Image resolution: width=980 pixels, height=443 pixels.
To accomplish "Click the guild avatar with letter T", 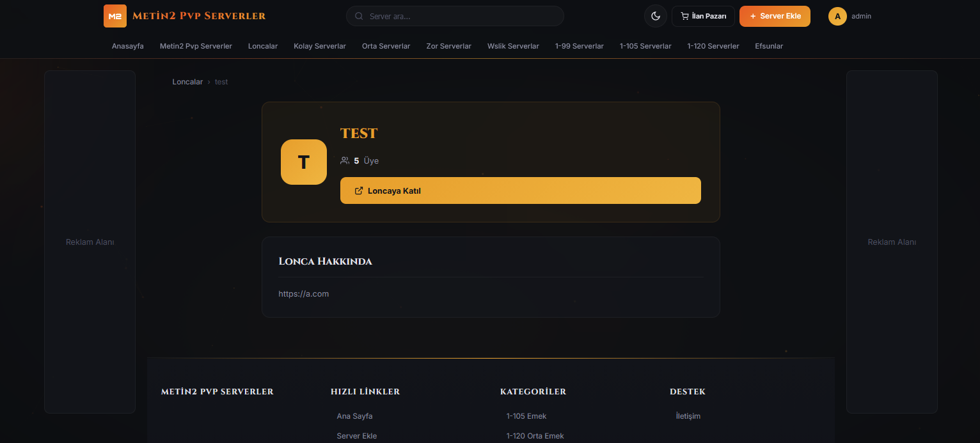I will 304,162.
